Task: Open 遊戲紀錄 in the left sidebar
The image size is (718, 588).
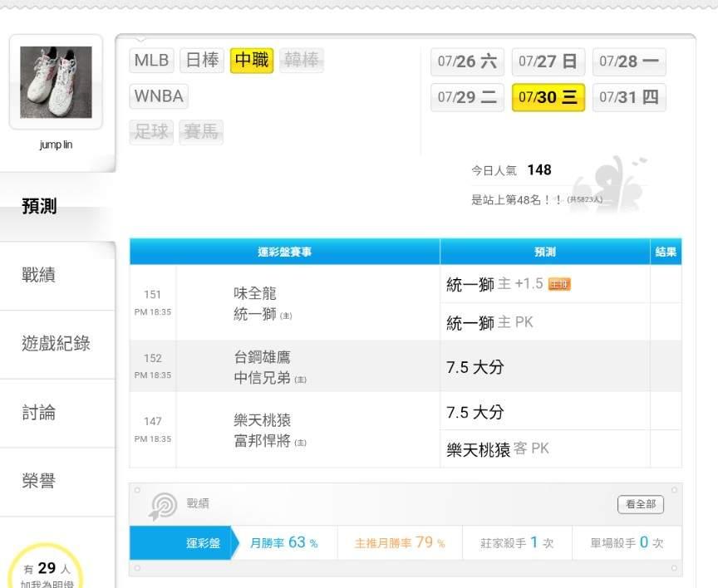Action: click(56, 344)
